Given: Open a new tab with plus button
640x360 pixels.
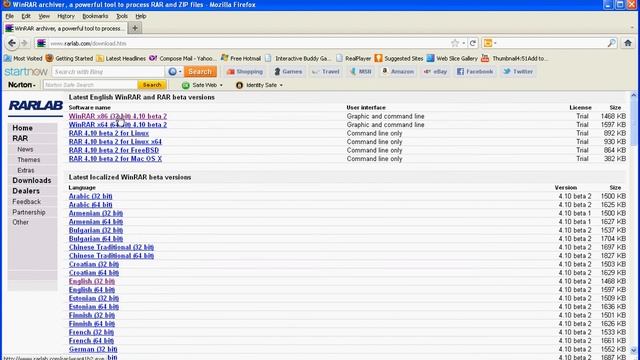Looking at the screenshot, I should [x=135, y=28].
